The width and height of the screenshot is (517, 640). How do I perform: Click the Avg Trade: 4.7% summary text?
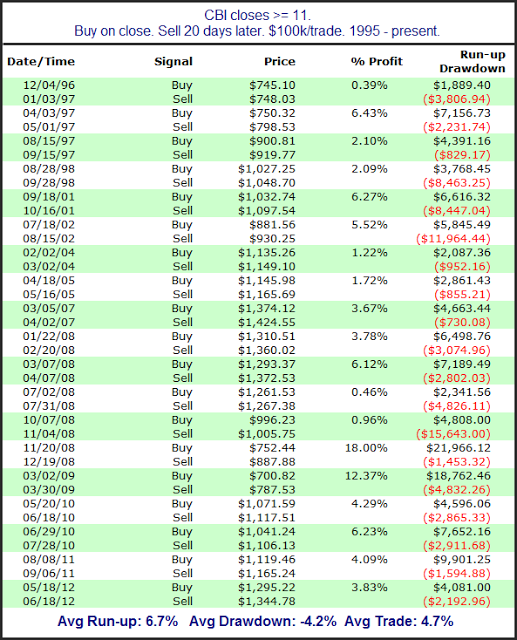pyautogui.click(x=399, y=622)
